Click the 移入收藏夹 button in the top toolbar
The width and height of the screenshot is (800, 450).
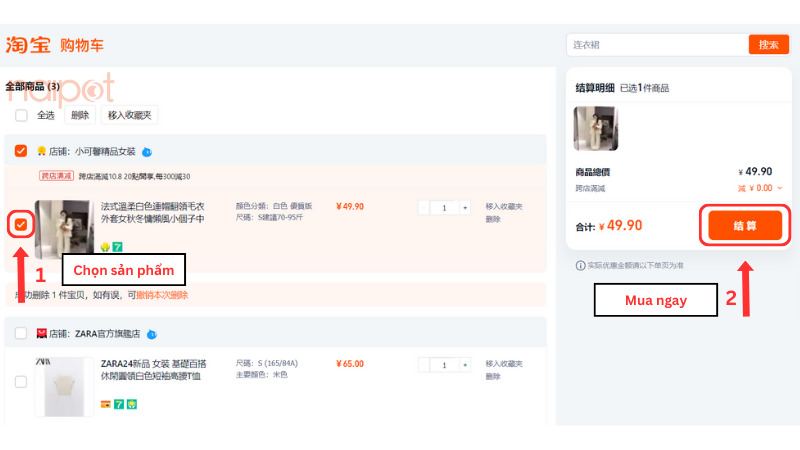tap(129, 115)
